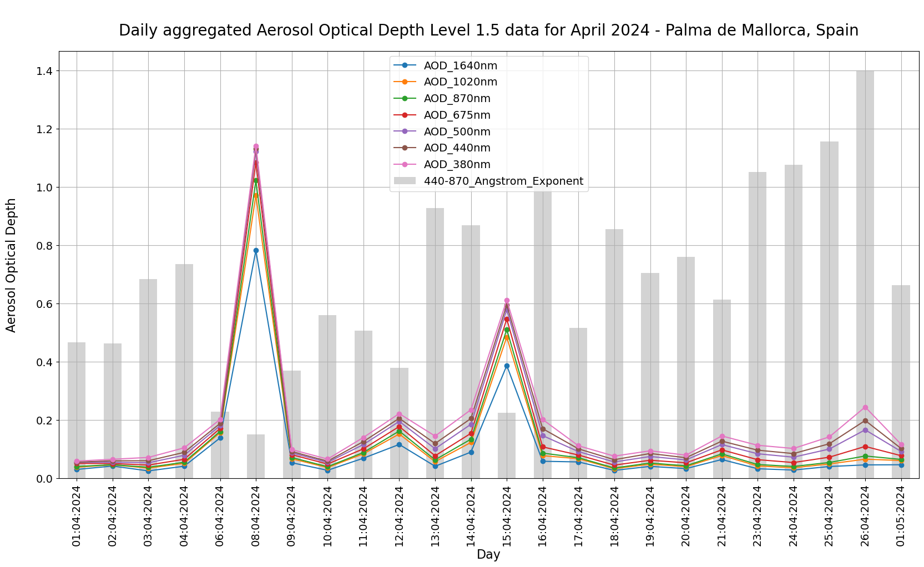This screenshot has height=567, width=924.
Task: Click the 01:05:2024 date tick label
Action: click(901, 516)
